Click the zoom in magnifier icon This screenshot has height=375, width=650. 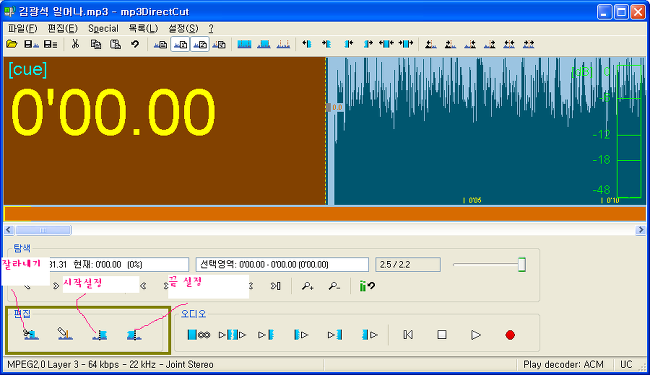click(x=308, y=286)
